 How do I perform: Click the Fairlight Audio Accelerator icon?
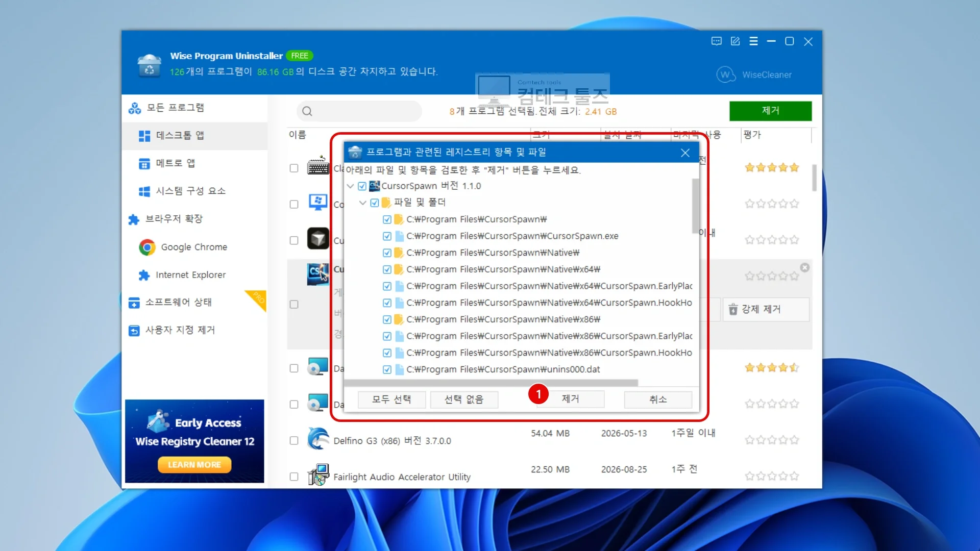318,474
